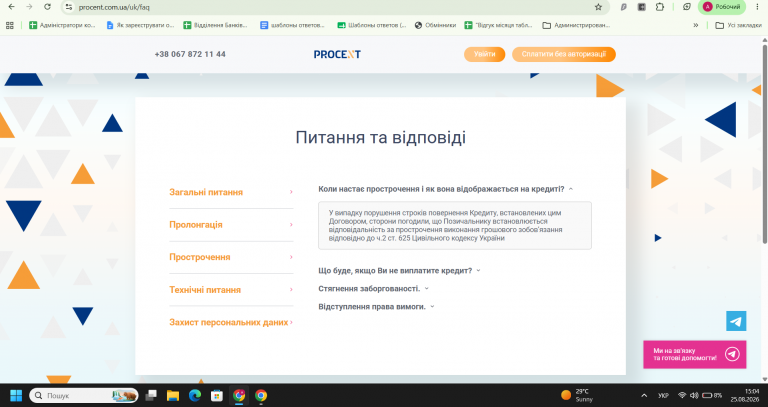Open the blue Telegram square icon
Screen dimensions: 768x407
pyautogui.click(x=736, y=321)
